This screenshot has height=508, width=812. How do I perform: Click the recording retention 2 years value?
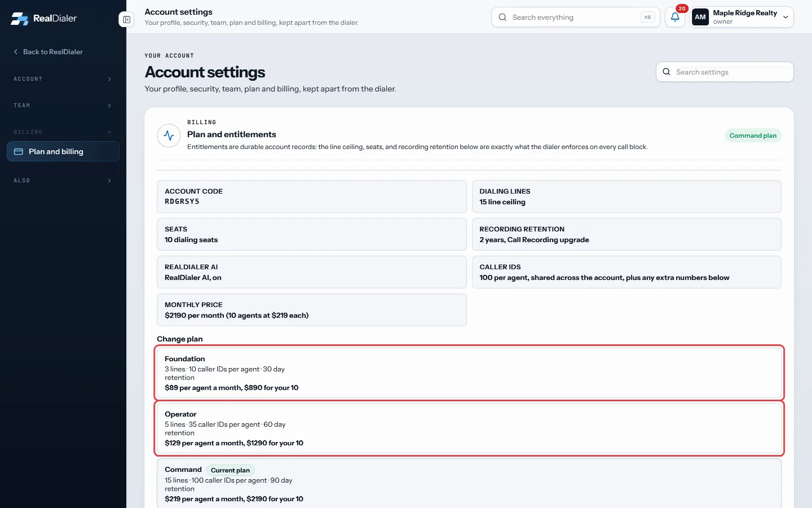coord(534,240)
